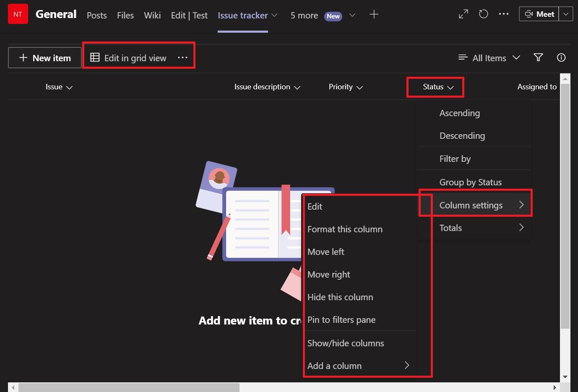This screenshot has height=392, width=578.
Task: Expand the Issue tracker tab dropdown chevron
Action: pyautogui.click(x=274, y=15)
